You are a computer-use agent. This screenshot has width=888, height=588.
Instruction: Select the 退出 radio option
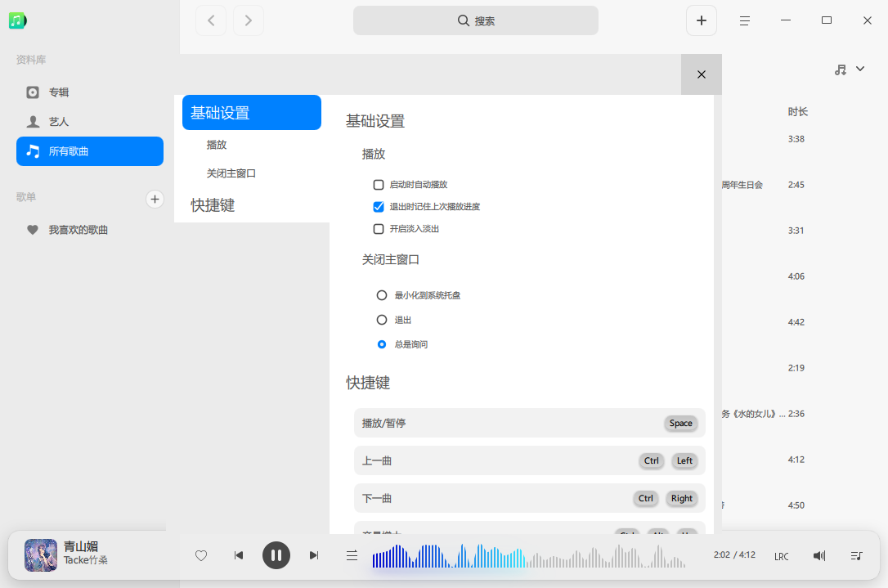pos(382,320)
